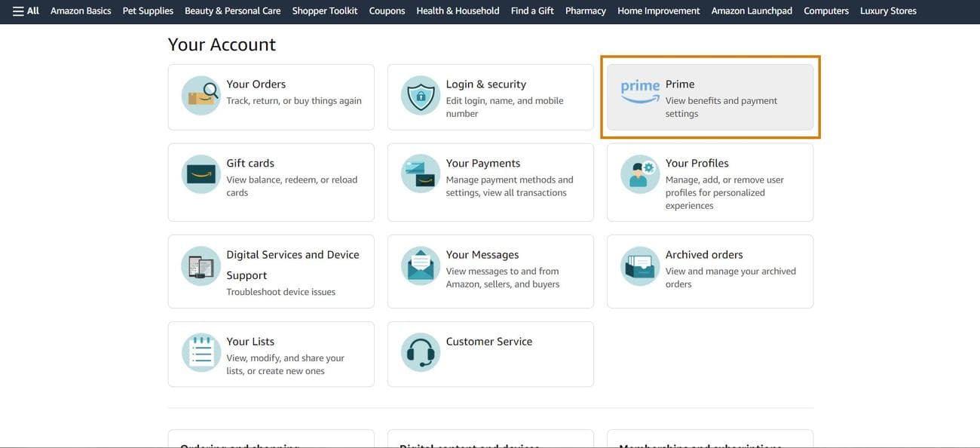Select the Prime logo icon
Viewport: 980px width, 448px height.
[x=639, y=91]
